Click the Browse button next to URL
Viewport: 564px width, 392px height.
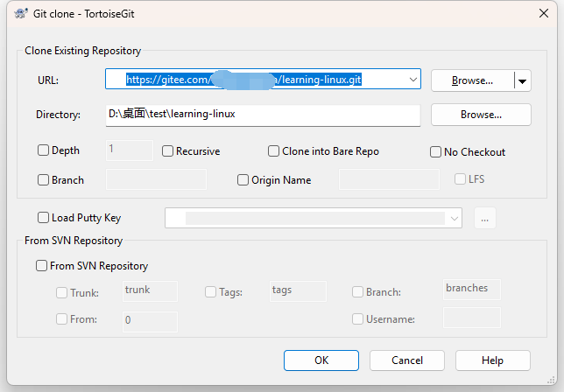472,80
